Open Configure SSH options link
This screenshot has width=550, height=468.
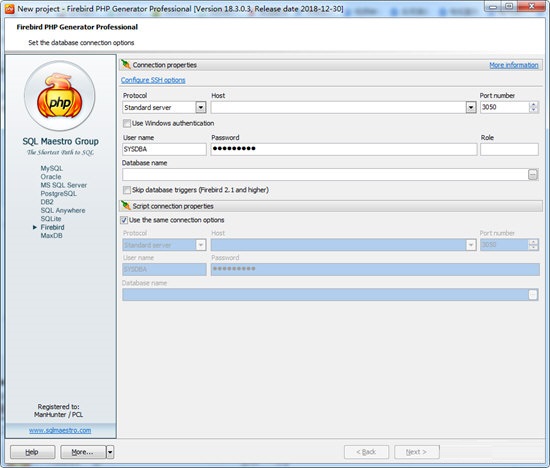[x=153, y=80]
